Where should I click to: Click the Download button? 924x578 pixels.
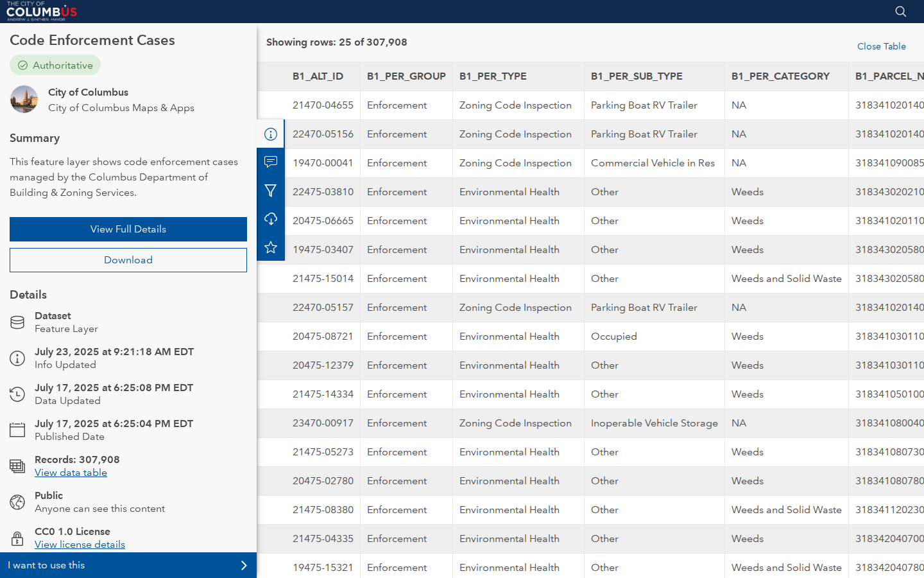(x=128, y=260)
